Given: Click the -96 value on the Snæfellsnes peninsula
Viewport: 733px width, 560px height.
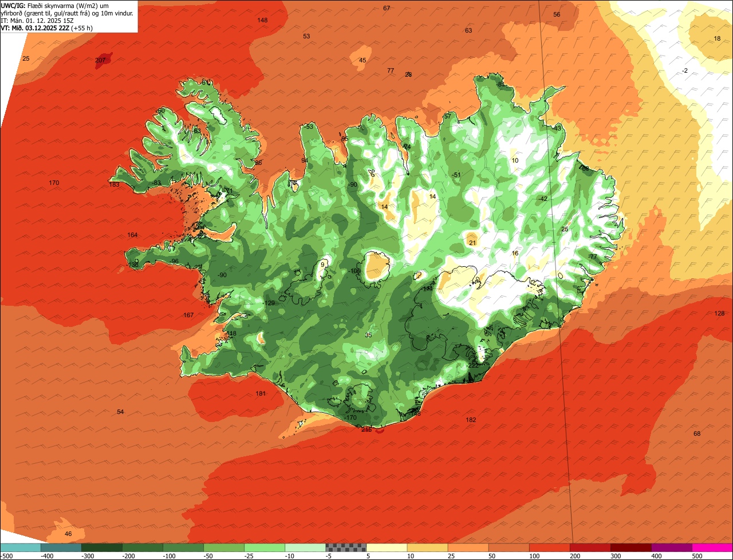Looking at the screenshot, I should pos(174,261).
